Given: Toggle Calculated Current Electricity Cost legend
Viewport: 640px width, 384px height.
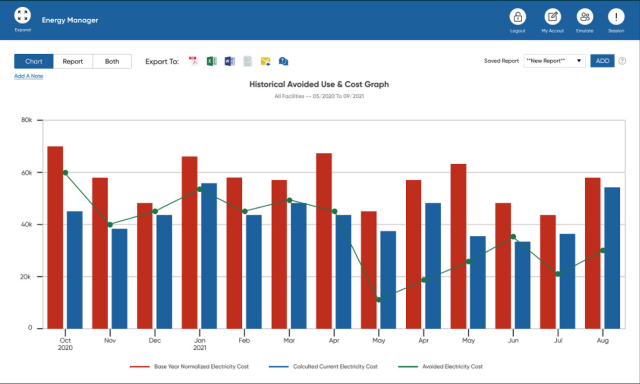Looking at the screenshot, I should tap(323, 366).
